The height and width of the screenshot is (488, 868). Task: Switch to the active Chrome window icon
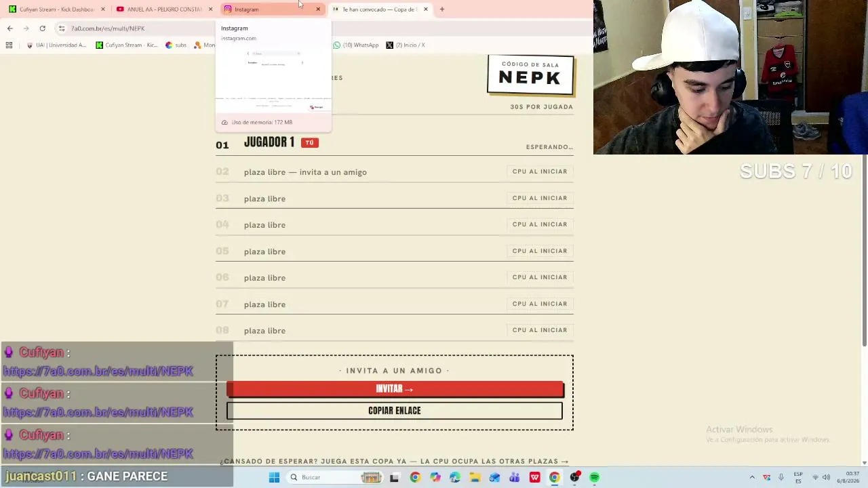click(554, 477)
